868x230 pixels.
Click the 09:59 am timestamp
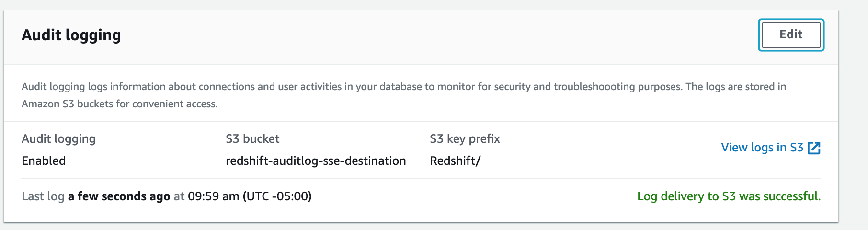click(x=213, y=196)
